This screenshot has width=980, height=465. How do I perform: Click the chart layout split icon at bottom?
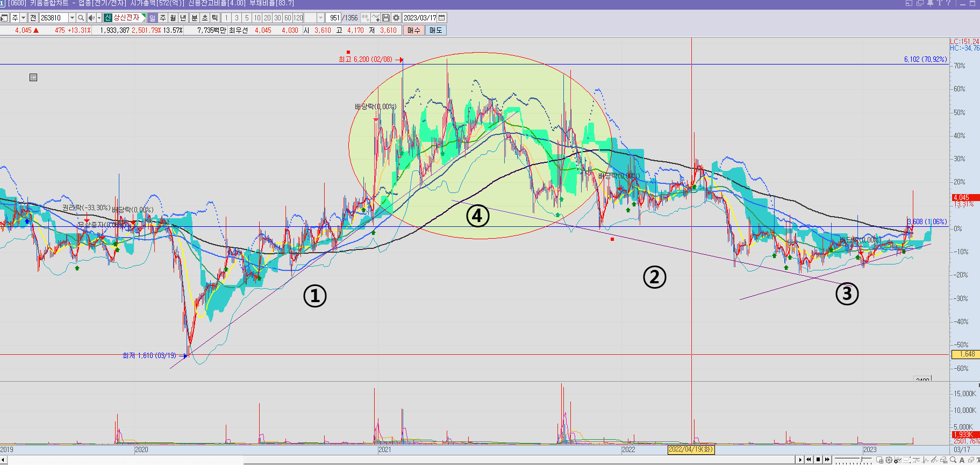pos(879,460)
